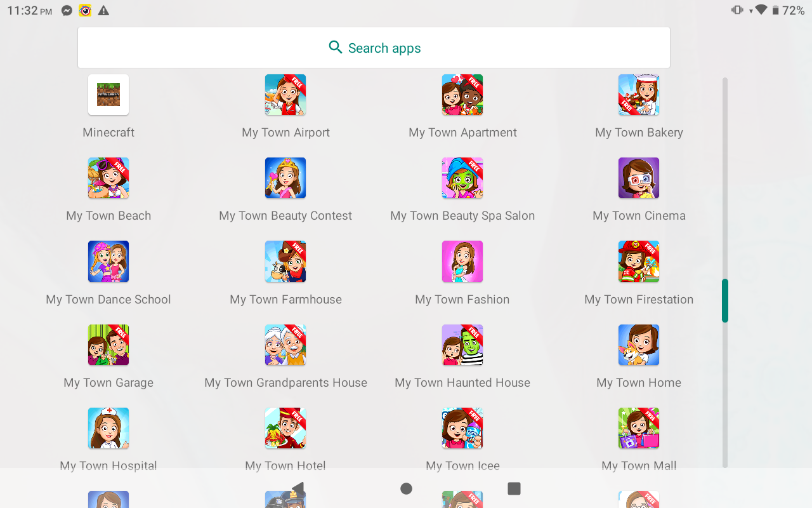Tap the "My Town Grandparents House" label

pos(285,383)
